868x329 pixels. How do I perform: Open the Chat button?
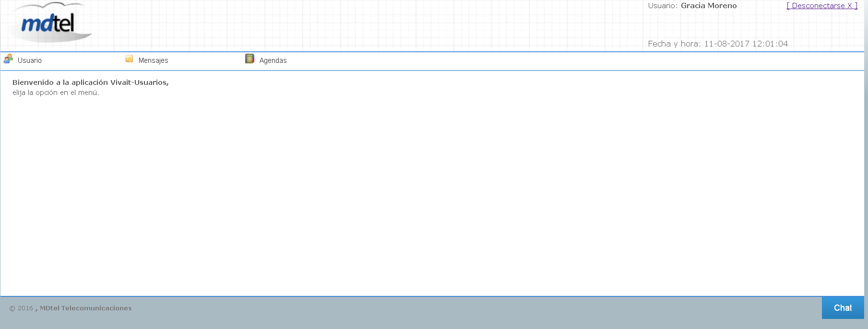tap(843, 308)
